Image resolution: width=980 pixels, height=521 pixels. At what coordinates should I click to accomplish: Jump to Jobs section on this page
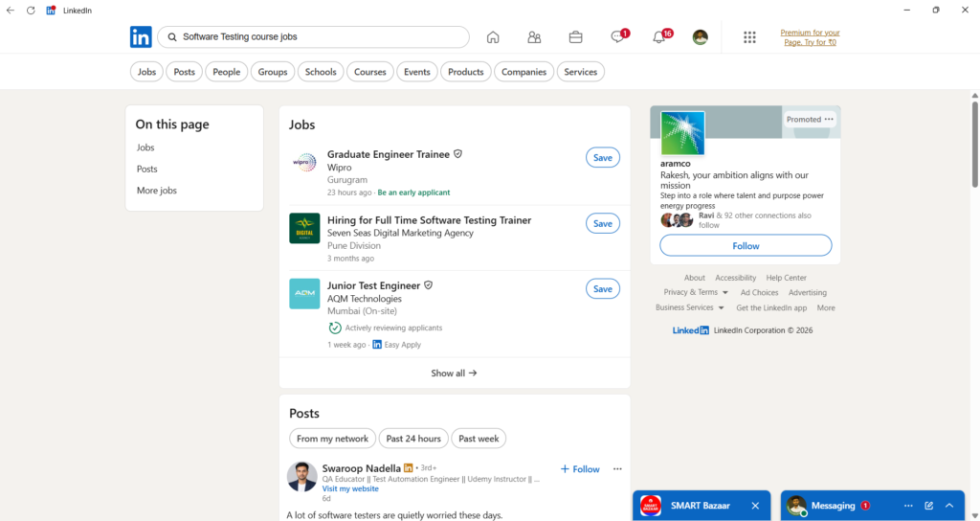(145, 147)
